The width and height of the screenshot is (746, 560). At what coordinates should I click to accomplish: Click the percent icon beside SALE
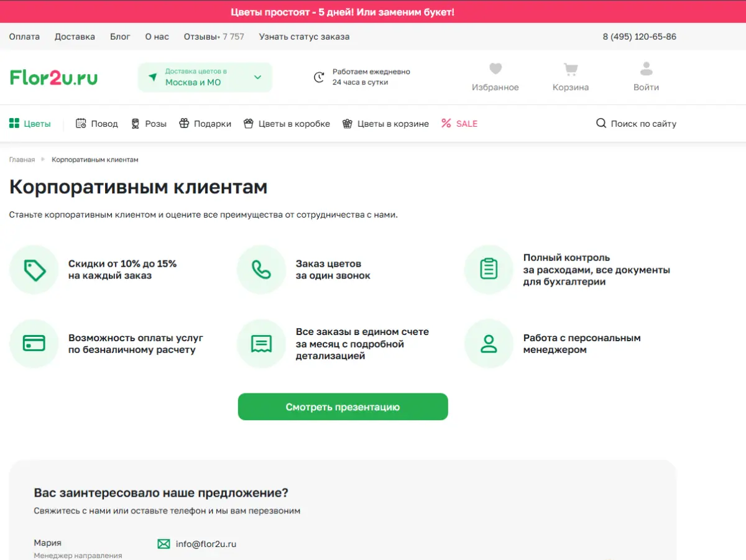coord(446,123)
